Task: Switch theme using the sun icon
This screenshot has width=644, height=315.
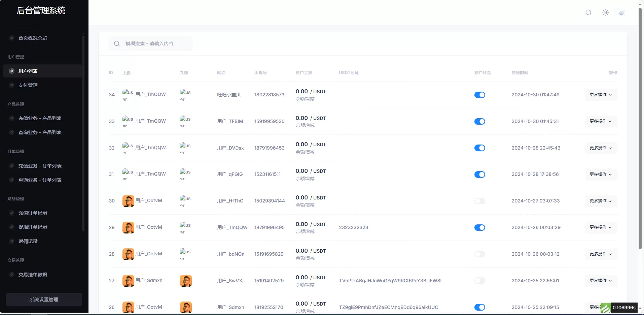Action: click(605, 12)
